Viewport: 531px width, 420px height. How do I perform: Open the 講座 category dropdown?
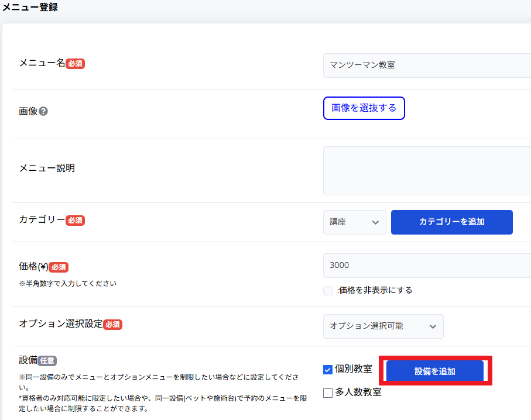(x=354, y=222)
